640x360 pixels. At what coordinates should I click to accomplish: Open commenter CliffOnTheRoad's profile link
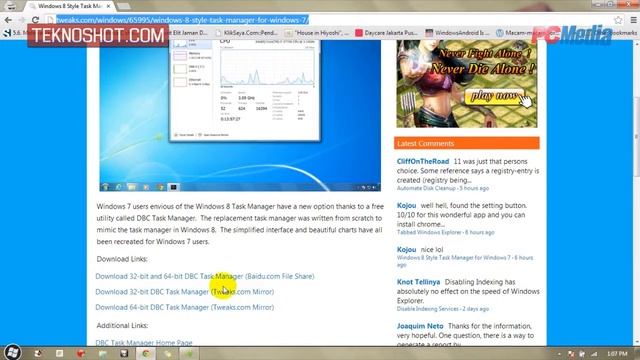point(423,162)
